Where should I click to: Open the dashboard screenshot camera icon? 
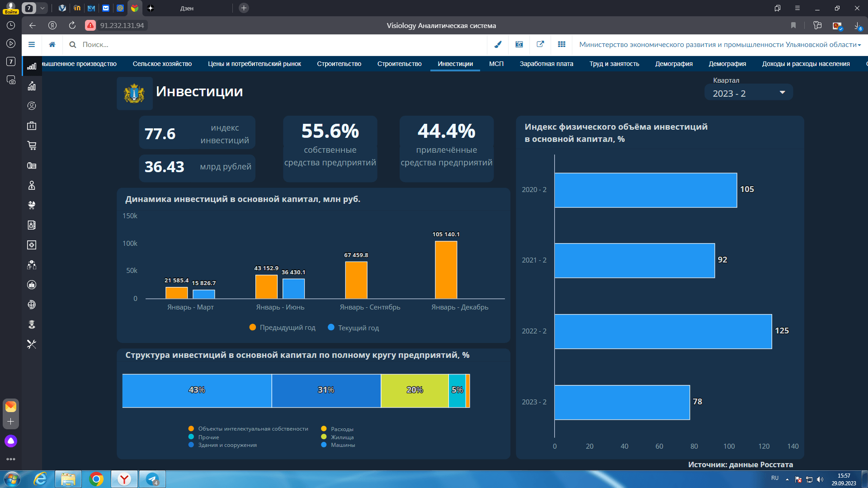[x=519, y=44]
